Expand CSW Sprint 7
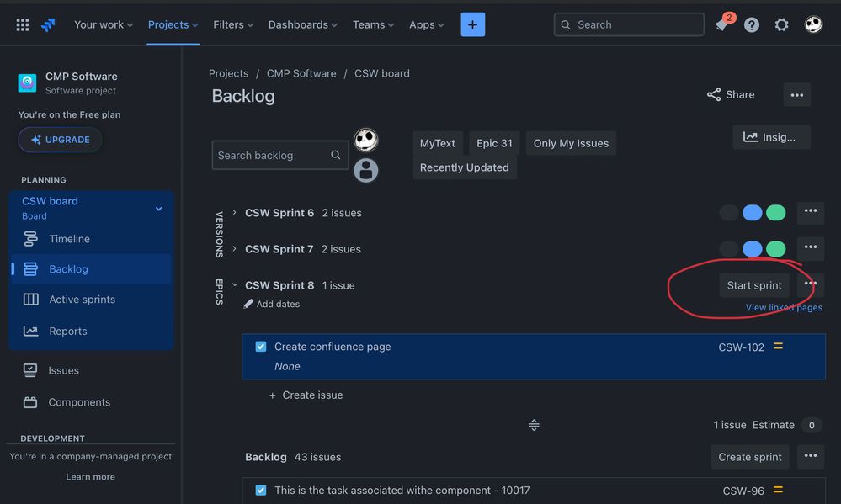The image size is (841, 504). [234, 249]
